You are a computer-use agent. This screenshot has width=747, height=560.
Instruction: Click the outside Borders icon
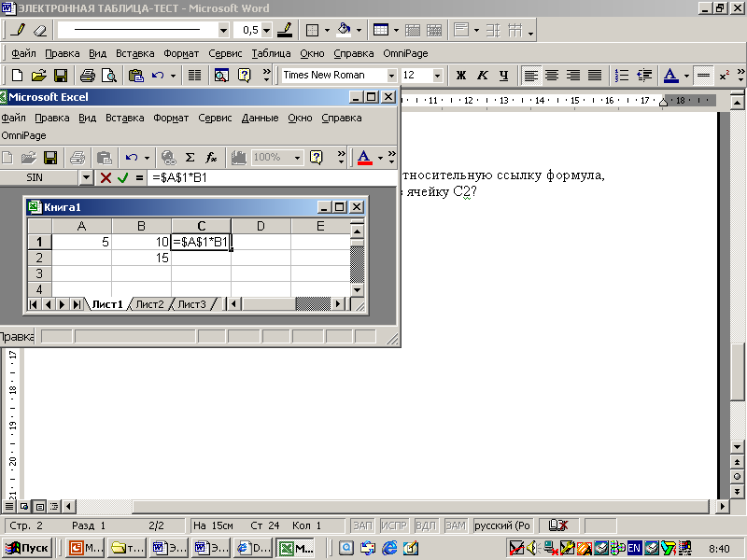312,30
